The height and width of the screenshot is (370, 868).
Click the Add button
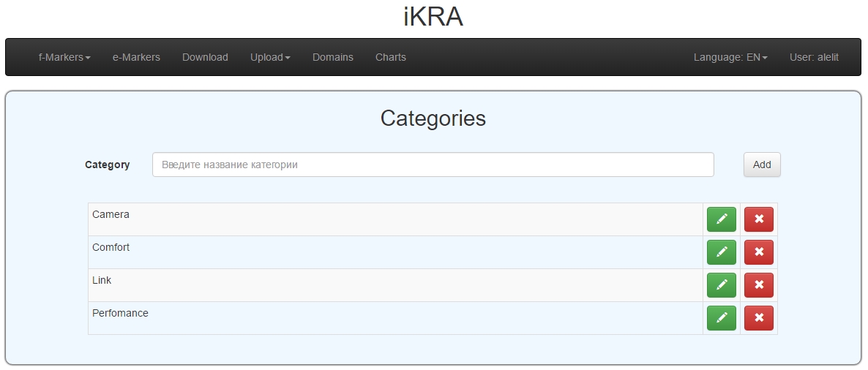click(762, 165)
